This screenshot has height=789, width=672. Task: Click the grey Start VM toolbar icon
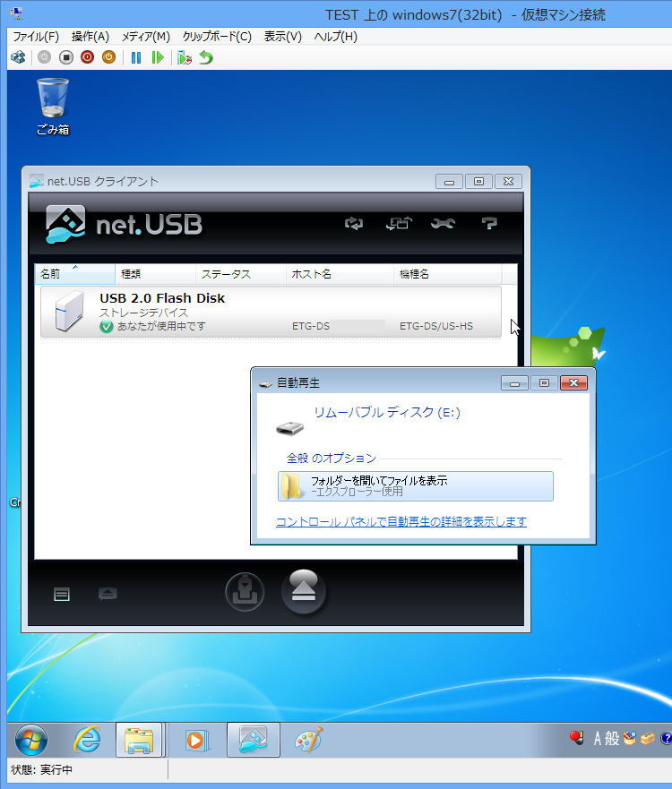tap(44, 57)
